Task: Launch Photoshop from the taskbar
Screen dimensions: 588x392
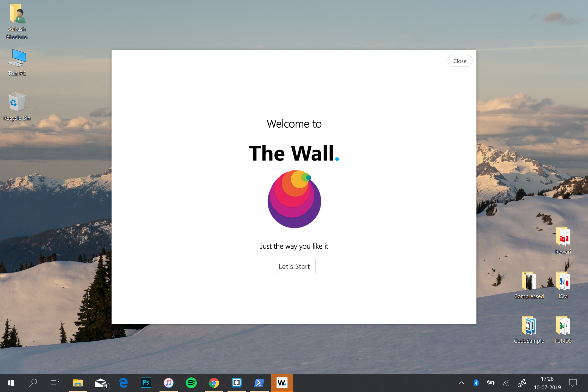Action: [x=146, y=383]
